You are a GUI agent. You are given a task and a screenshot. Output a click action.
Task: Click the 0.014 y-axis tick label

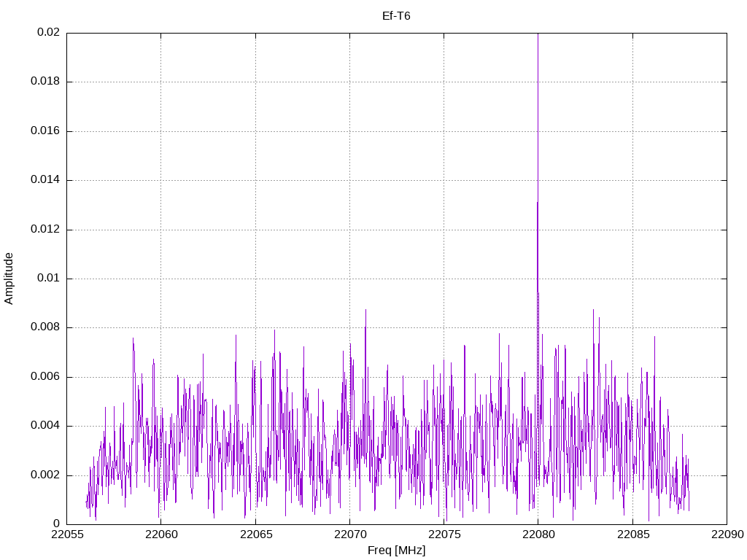click(x=45, y=180)
